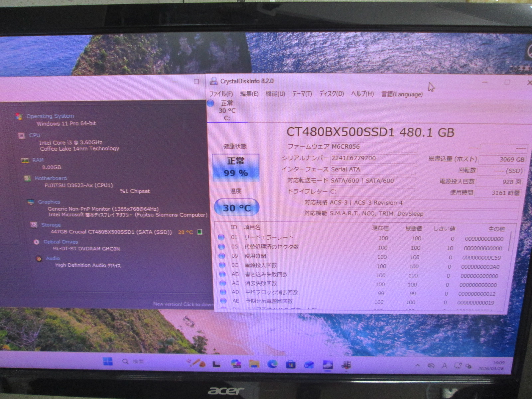Click the Speccy CPU section icon
Image resolution: width=532 pixels, height=399 pixels.
22,136
